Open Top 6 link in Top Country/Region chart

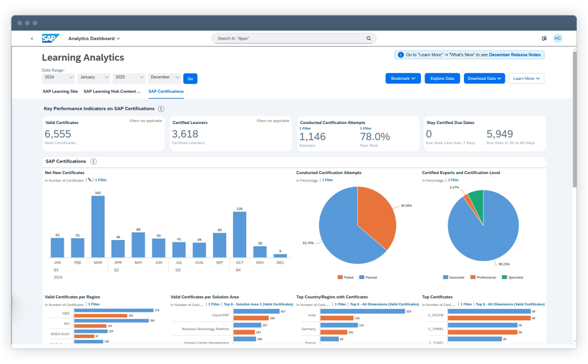point(384,304)
